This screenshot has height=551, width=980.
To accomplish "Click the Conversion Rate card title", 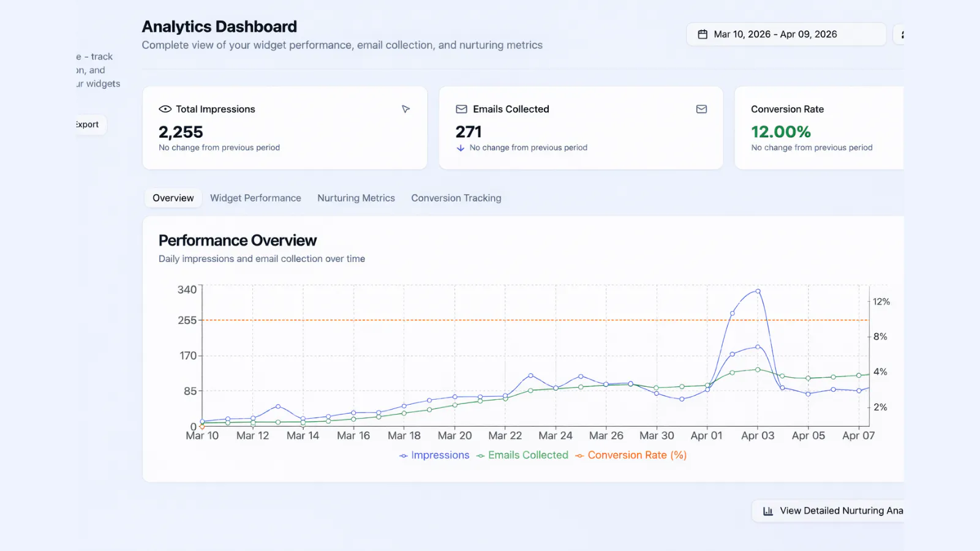I will pyautogui.click(x=787, y=109).
